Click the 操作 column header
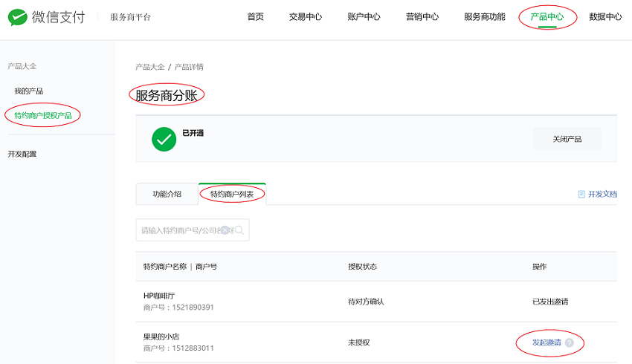Viewport: 632px width, 364px height. pos(539,267)
